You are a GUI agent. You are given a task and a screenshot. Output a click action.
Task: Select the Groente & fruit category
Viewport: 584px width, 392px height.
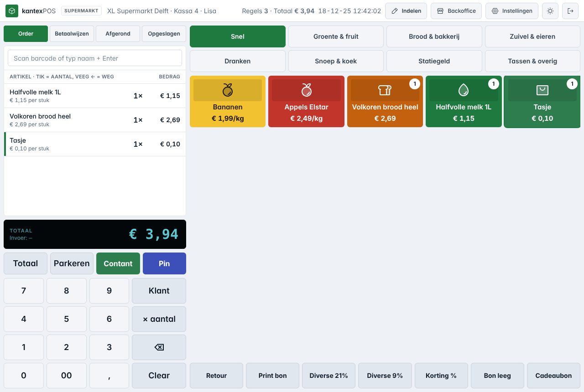tap(336, 36)
